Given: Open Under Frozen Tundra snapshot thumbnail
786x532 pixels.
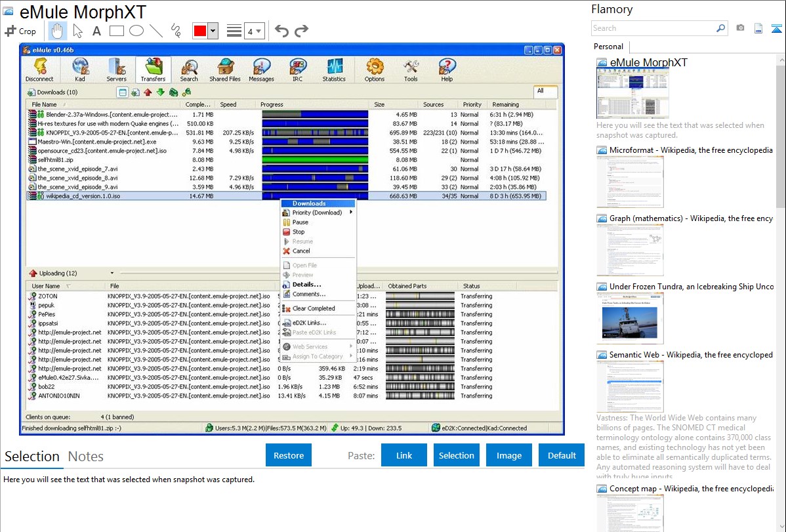Looking at the screenshot, I should [630, 319].
